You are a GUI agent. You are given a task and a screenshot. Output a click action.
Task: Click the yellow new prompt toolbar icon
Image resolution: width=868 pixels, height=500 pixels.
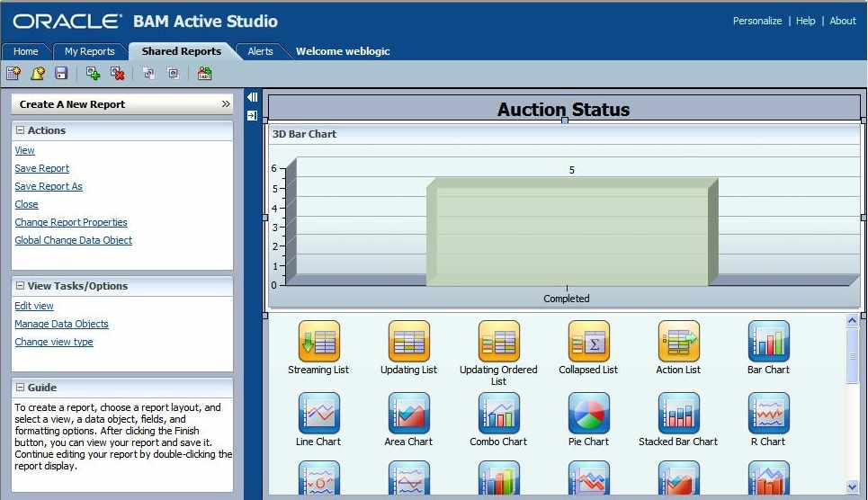click(38, 73)
